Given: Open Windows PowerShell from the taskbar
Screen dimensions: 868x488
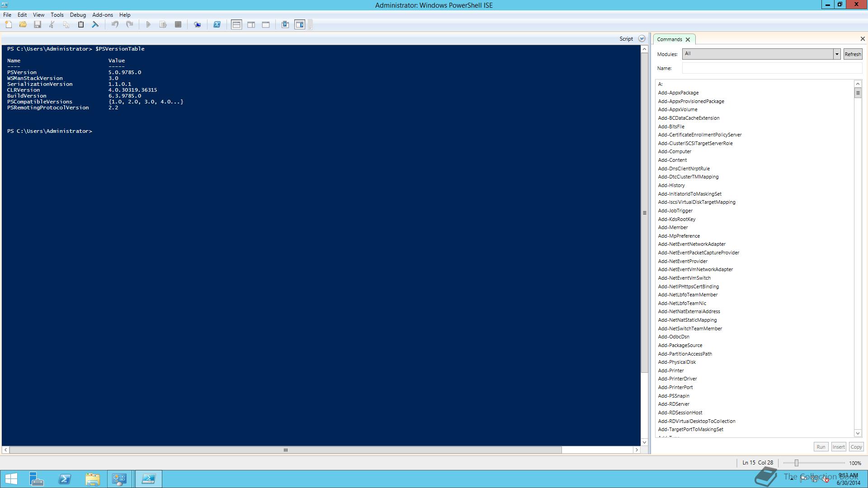Looking at the screenshot, I should [65, 479].
